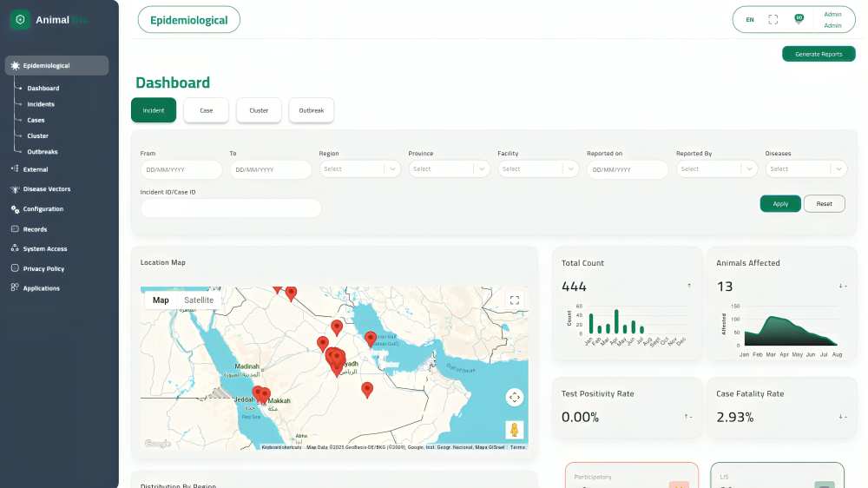The height and width of the screenshot is (488, 868).
Task: Open the Records menu item
Action: (35, 229)
